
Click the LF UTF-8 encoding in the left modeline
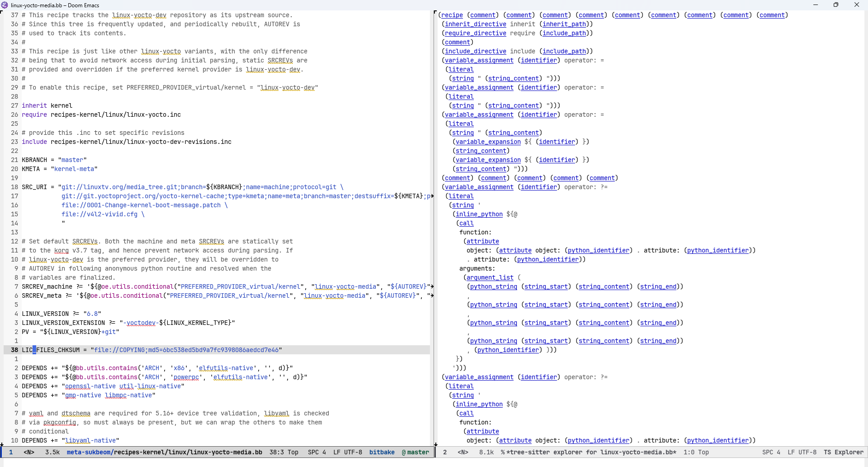pos(348,452)
